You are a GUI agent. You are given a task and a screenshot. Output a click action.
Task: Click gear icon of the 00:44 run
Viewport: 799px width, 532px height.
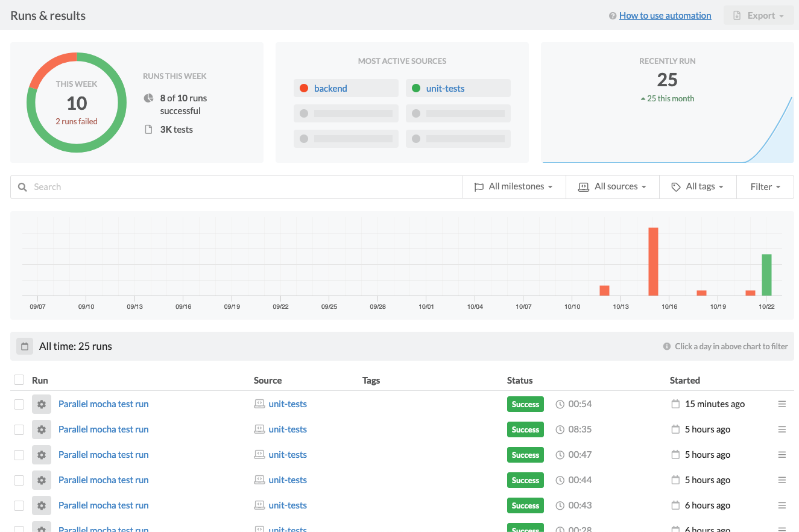click(x=42, y=480)
